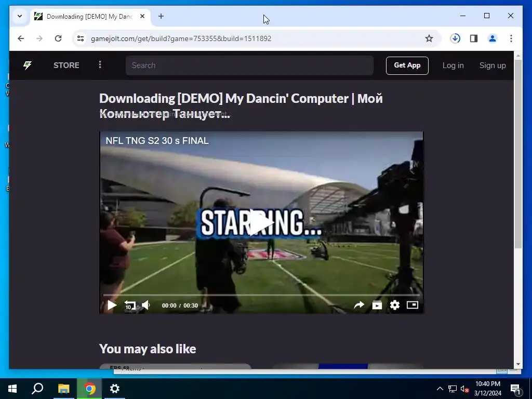Open a new browser tab
Screen dimensions: 532x399
(x=161, y=16)
